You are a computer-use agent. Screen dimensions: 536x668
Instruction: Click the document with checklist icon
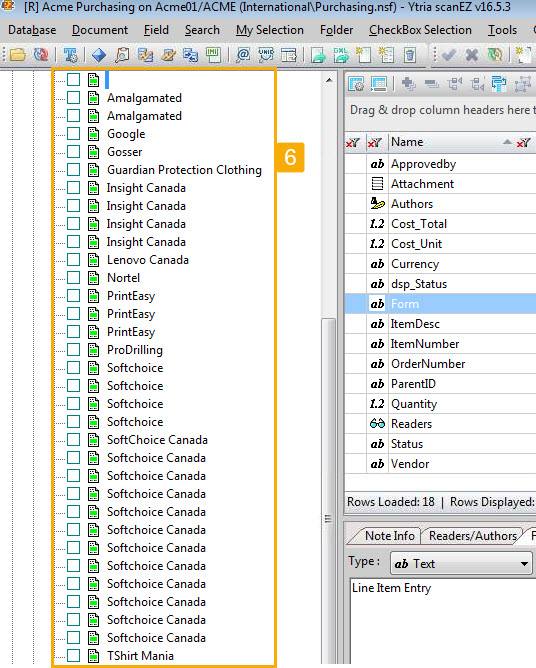tap(386, 55)
